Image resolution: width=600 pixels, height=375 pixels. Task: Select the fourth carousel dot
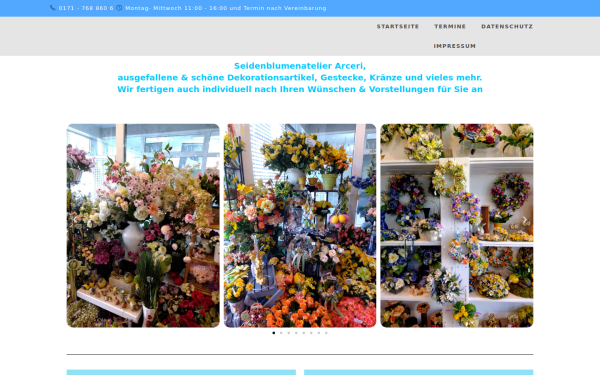click(x=296, y=333)
